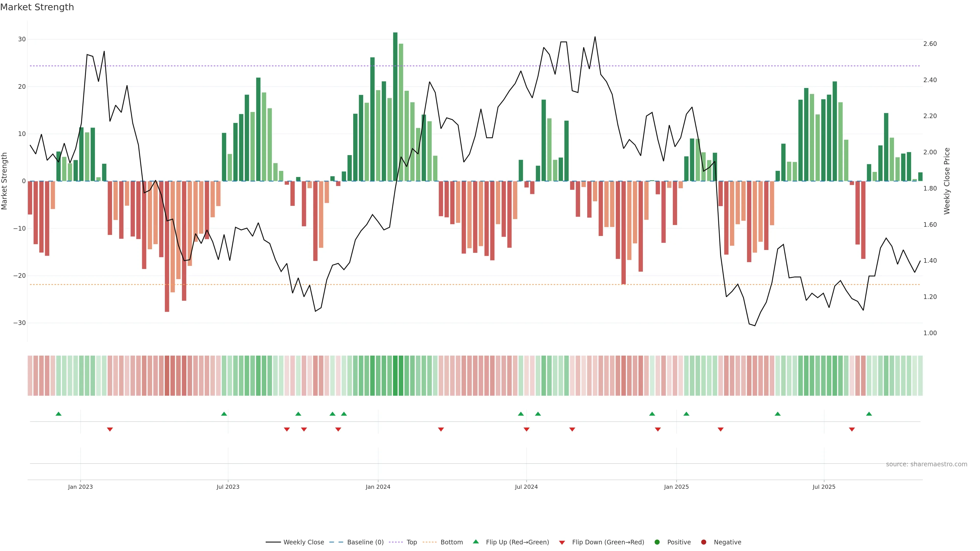Viewport: 980px width, 551px height.
Task: Click the darkest green heatmap strip cell
Action: 395,376
